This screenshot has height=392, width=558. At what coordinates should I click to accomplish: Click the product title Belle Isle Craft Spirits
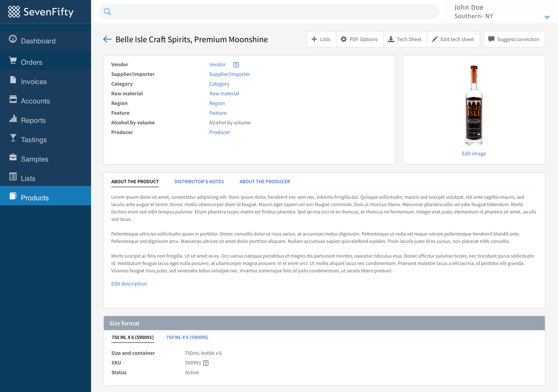coord(192,39)
